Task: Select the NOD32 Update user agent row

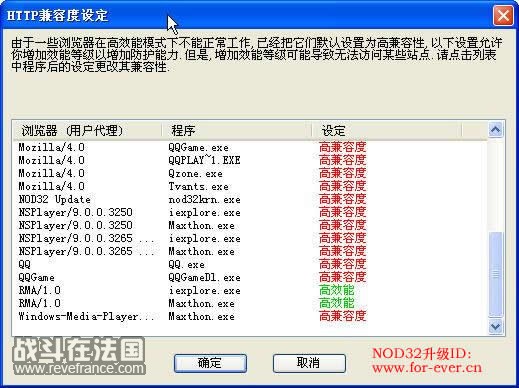Action: click(54, 199)
